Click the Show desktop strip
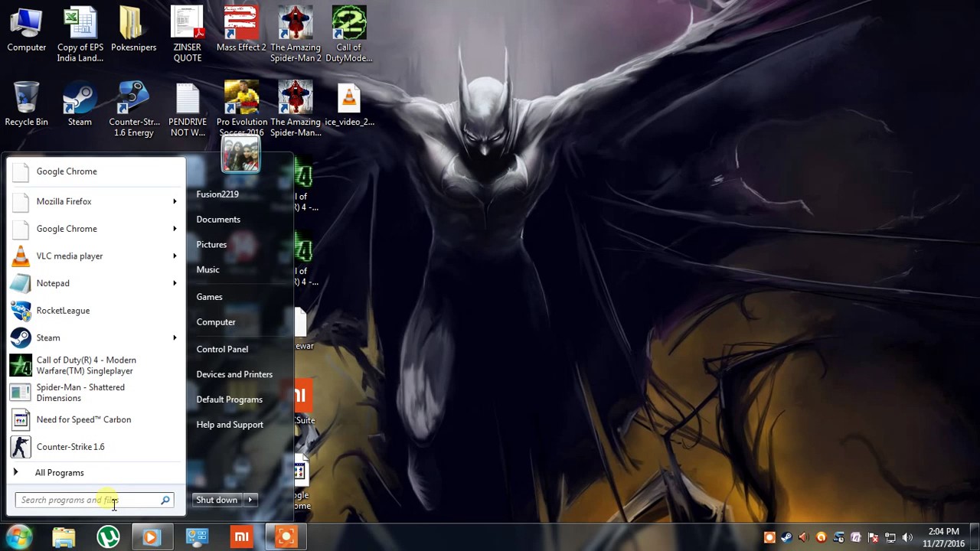The height and width of the screenshot is (551, 980). (x=975, y=537)
